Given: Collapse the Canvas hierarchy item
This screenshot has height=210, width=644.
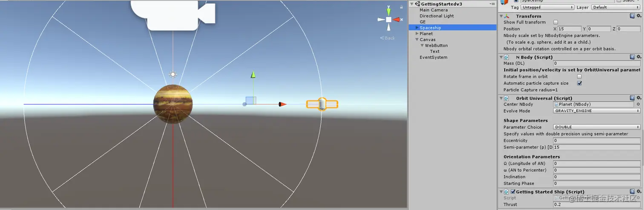Looking at the screenshot, I should pyautogui.click(x=417, y=40).
